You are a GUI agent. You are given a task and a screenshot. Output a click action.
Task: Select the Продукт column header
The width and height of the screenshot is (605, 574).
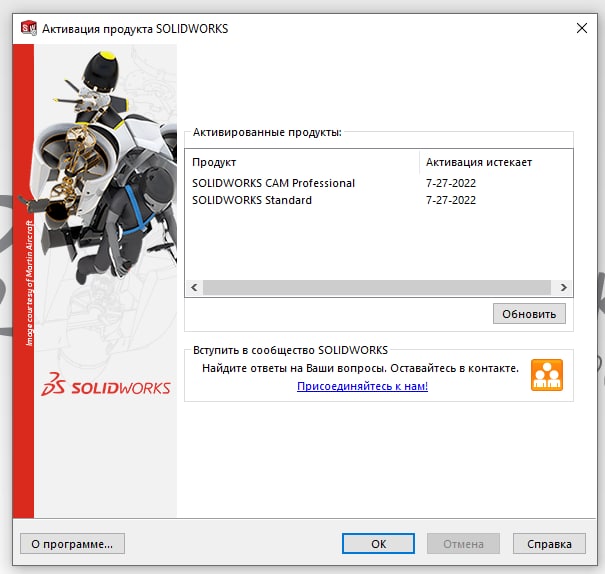(302, 162)
